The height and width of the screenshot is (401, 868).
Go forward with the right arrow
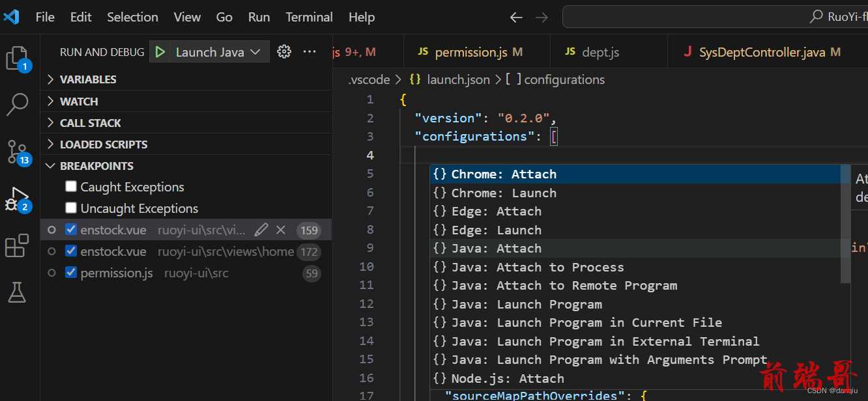(542, 18)
